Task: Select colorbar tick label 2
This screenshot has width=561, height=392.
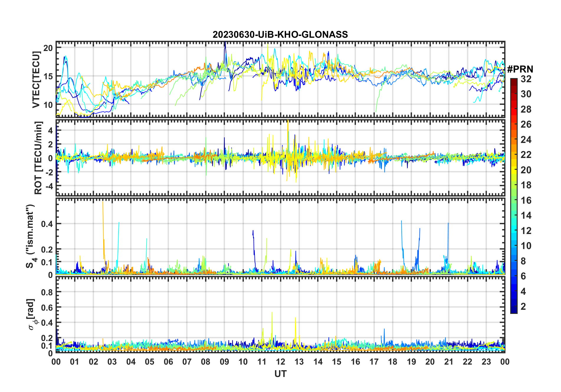Action: coord(523,307)
